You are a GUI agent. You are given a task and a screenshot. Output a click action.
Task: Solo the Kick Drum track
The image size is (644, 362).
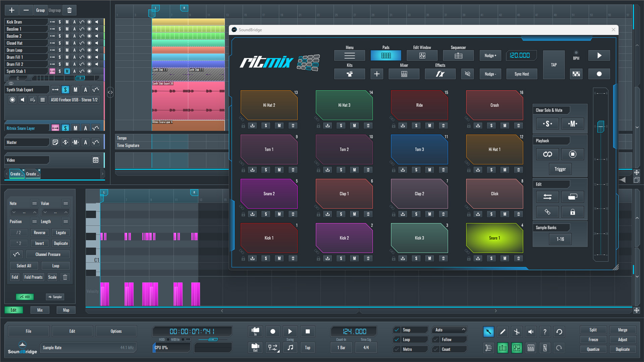point(60,22)
